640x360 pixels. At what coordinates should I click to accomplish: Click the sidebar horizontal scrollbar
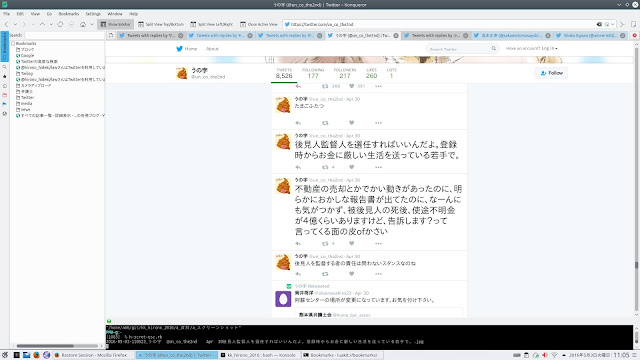(x=57, y=346)
